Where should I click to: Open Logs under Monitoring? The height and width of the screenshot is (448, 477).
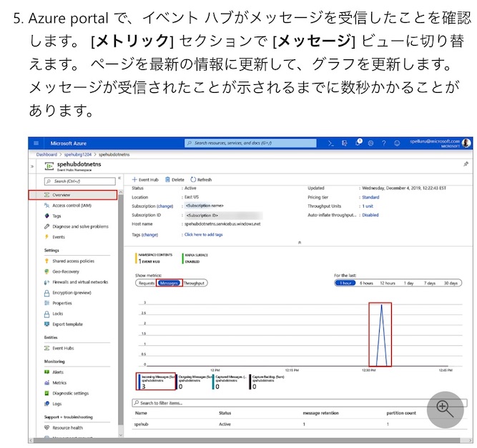[x=57, y=404]
